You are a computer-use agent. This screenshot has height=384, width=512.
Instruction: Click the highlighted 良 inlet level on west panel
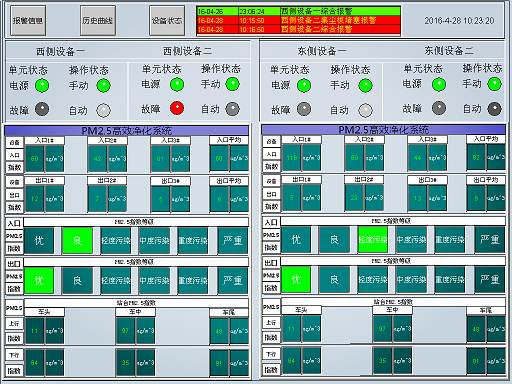pyautogui.click(x=77, y=240)
